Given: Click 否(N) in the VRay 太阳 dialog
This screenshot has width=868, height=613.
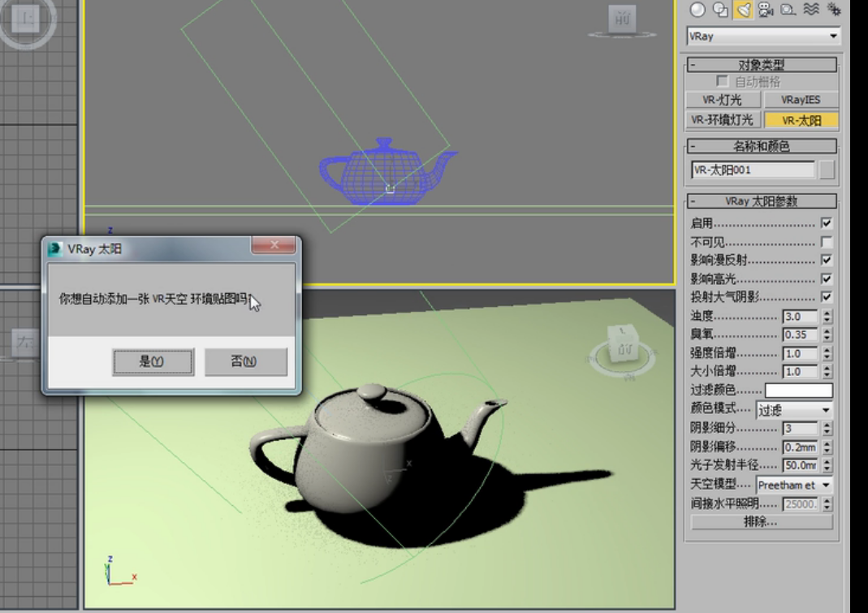Looking at the screenshot, I should tap(246, 361).
